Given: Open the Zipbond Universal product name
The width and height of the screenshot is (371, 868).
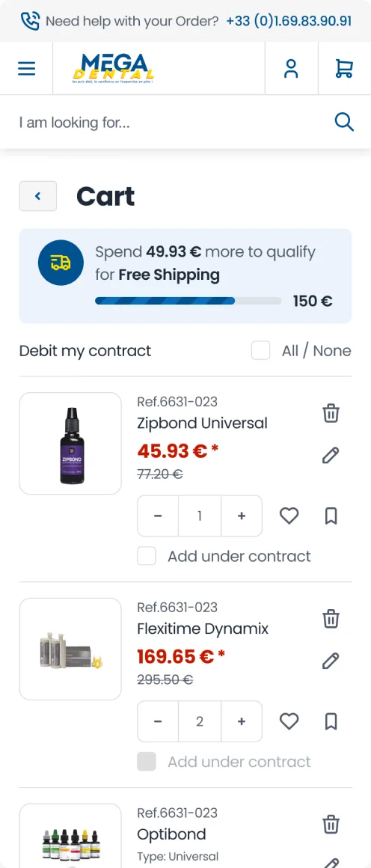Looking at the screenshot, I should pyautogui.click(x=202, y=424).
